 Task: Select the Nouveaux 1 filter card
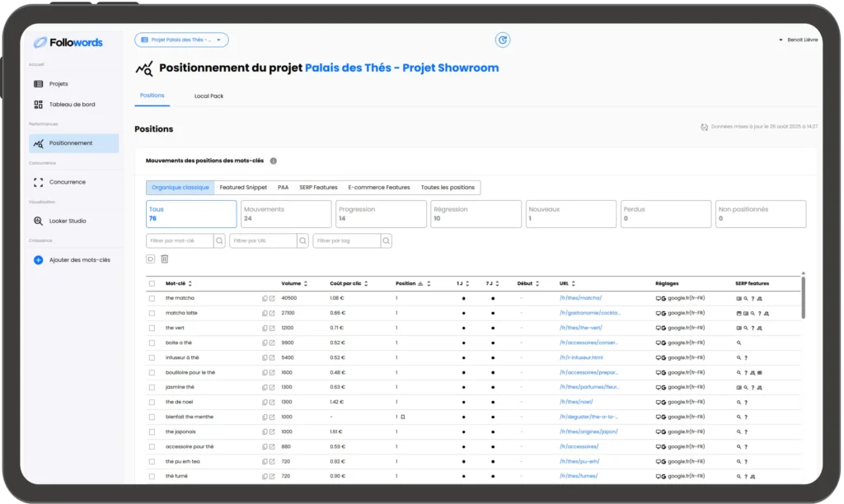coord(571,214)
